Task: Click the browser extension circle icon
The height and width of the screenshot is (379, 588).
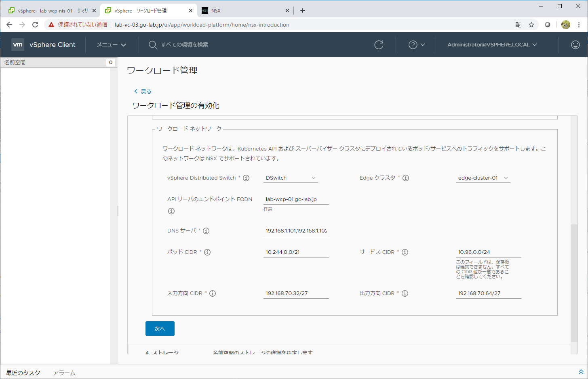Action: point(548,25)
